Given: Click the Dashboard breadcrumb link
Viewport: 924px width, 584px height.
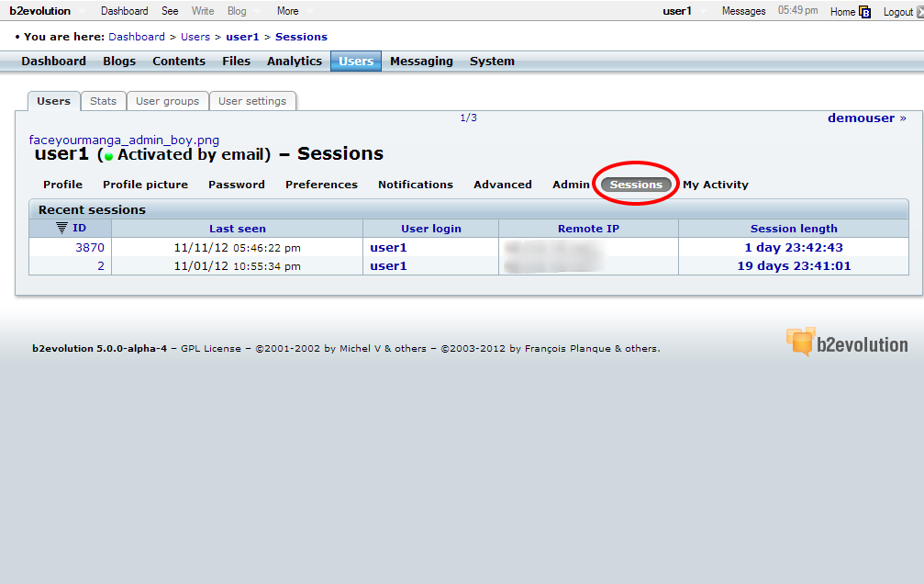Looking at the screenshot, I should 137,37.
